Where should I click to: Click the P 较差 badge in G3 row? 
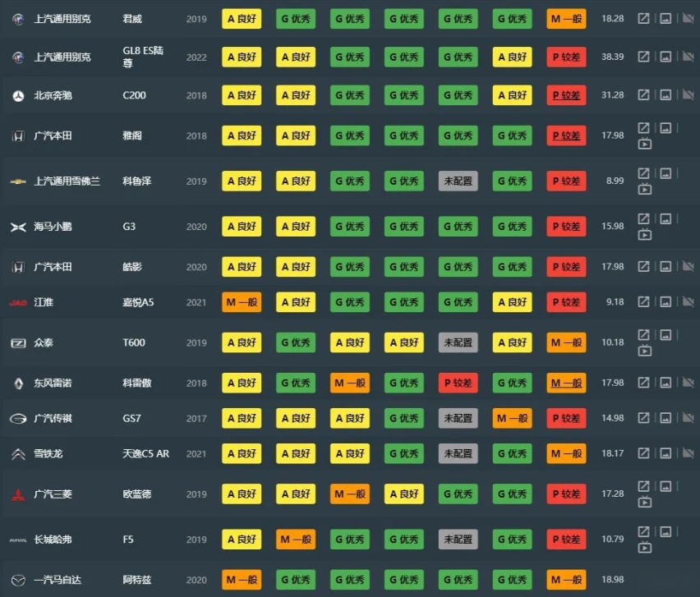pyautogui.click(x=566, y=226)
